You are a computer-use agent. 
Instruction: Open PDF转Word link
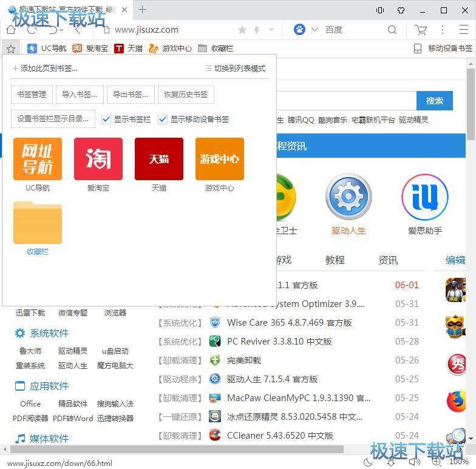[73, 419]
